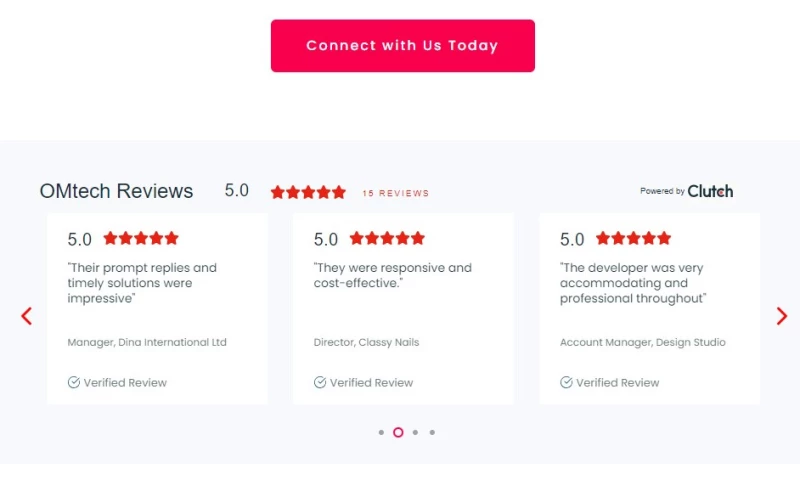Click the header five-star rating icons

[x=308, y=192]
